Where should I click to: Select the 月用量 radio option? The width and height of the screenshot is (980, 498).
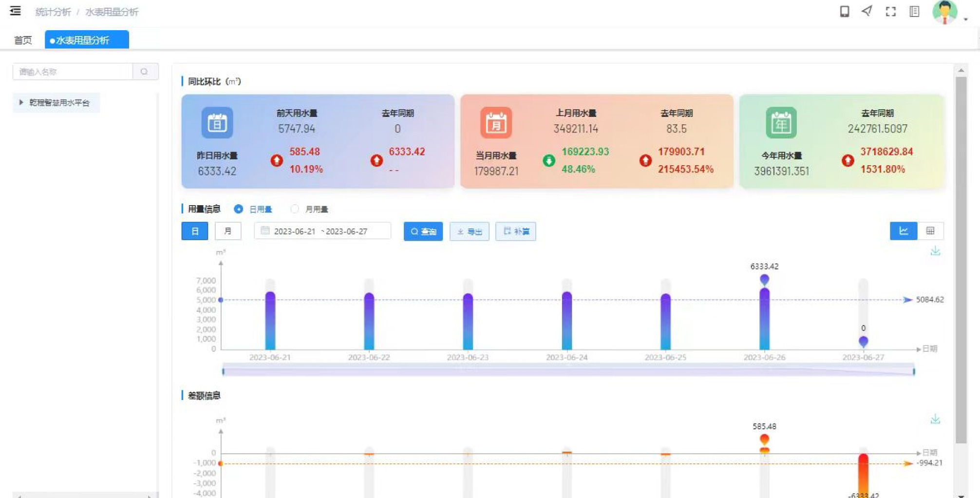tap(295, 209)
